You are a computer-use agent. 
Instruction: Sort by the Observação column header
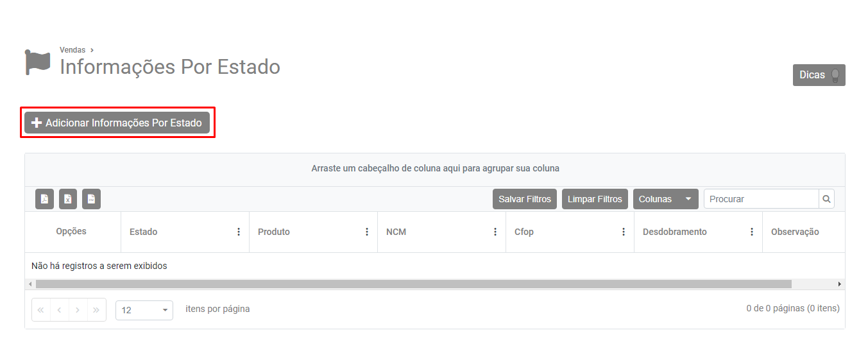coord(795,232)
